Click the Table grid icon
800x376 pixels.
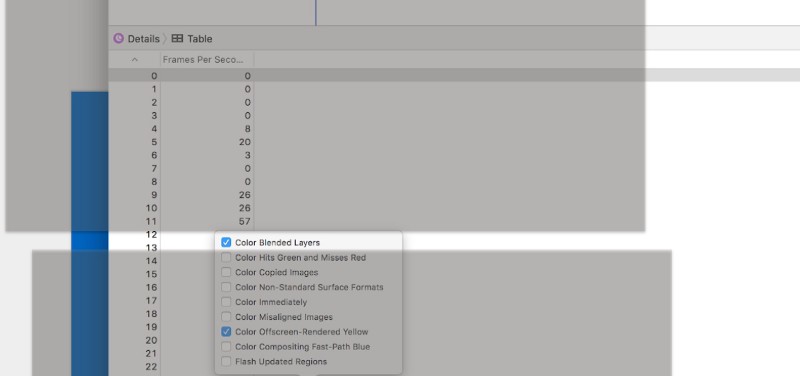[177, 38]
